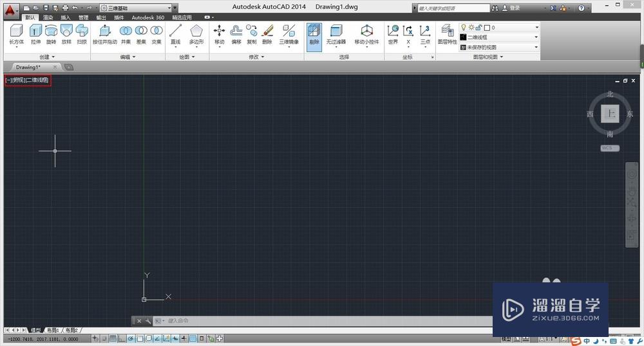The width and height of the screenshot is (644, 346).
Task: Click the help question mark icon
Action: click(x=581, y=8)
